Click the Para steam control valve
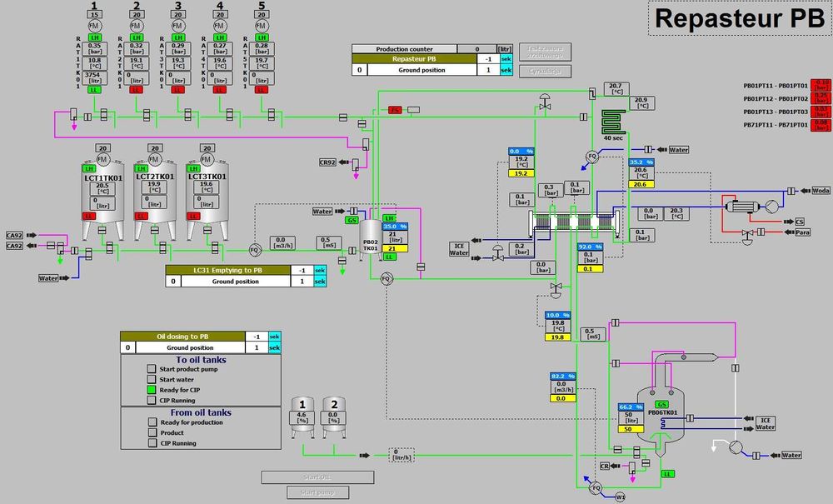Screen dimensions: 833x504 click(747, 235)
